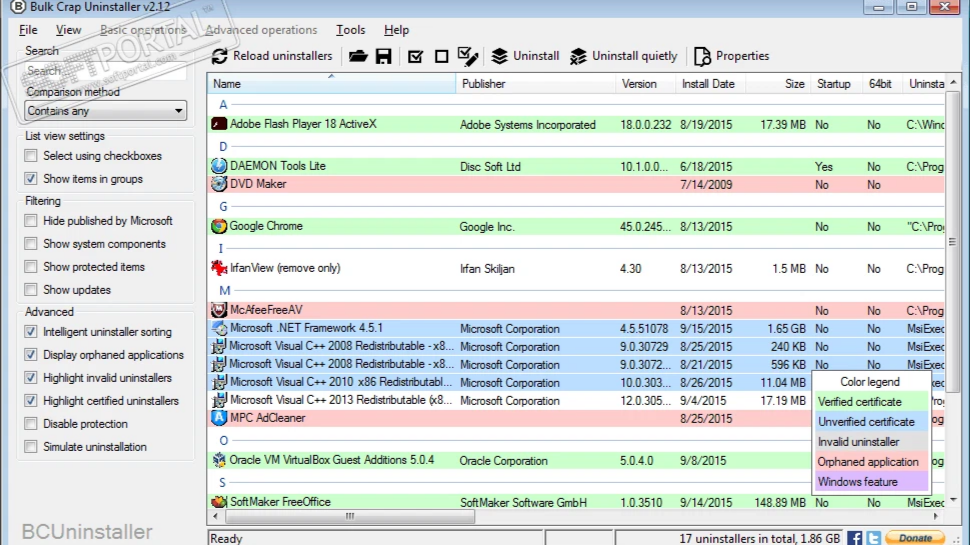Enable Disable protection checkbox
970x545 pixels.
point(30,424)
